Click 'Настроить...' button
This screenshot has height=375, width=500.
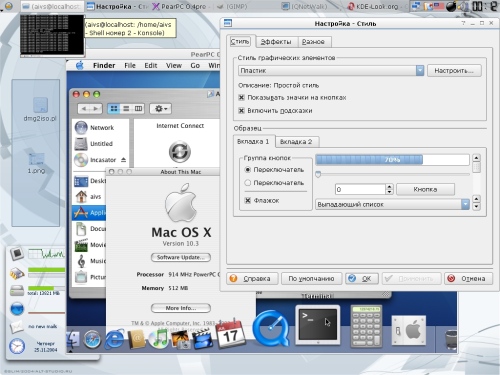point(454,70)
